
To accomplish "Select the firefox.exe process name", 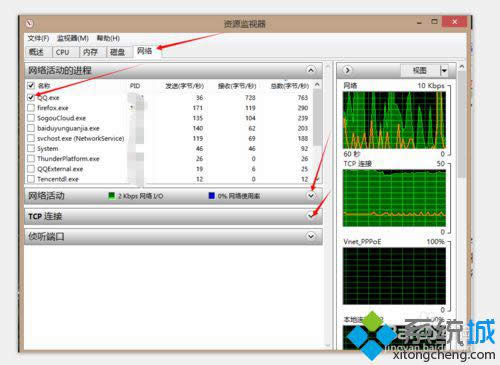I will [x=53, y=108].
